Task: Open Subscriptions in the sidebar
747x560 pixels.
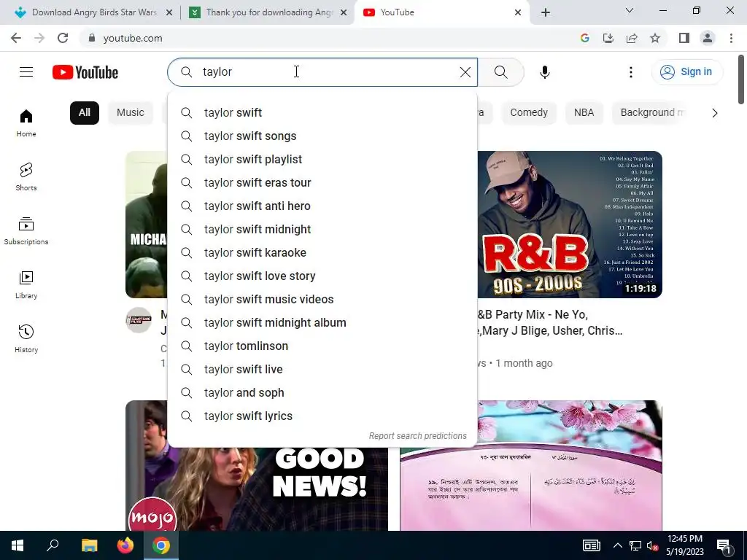Action: [26, 231]
